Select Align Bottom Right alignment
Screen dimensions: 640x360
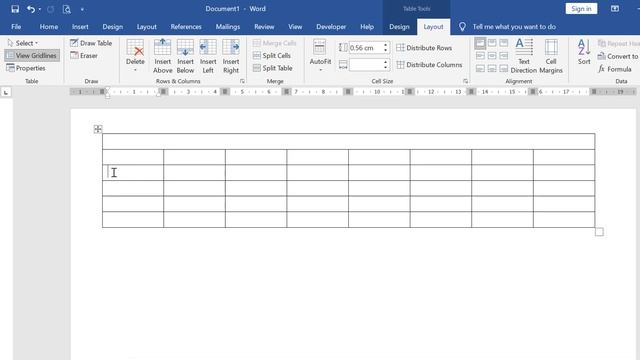tap(504, 68)
